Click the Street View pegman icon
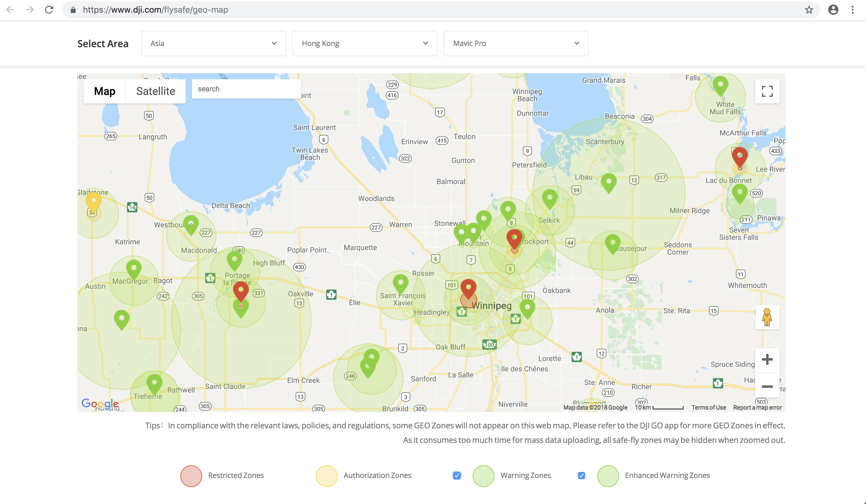This screenshot has width=866, height=504. click(x=767, y=317)
